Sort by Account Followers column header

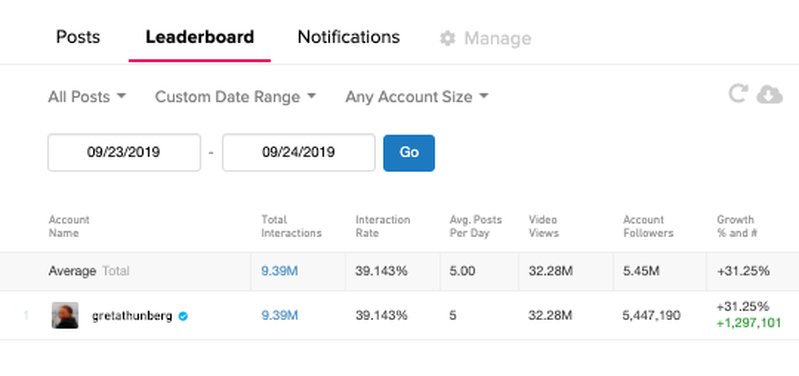[648, 226]
